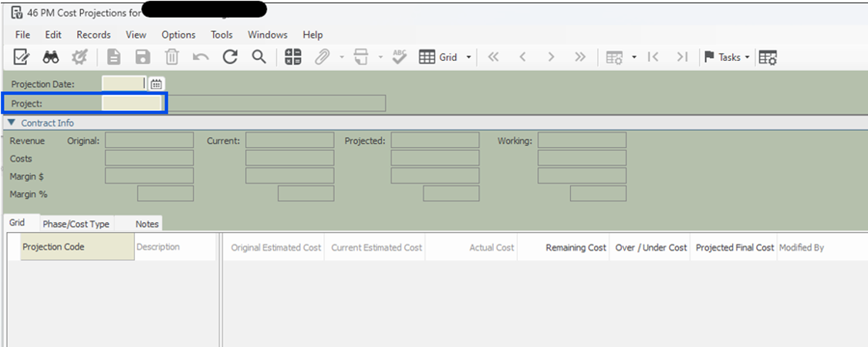Click the Projection Date input field

pyautogui.click(x=124, y=83)
